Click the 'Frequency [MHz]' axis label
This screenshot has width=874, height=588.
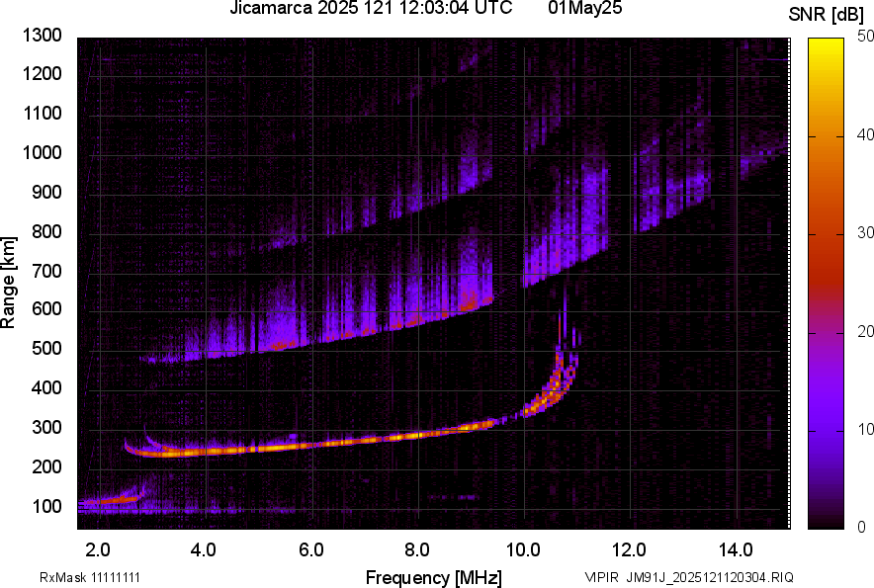click(x=434, y=577)
